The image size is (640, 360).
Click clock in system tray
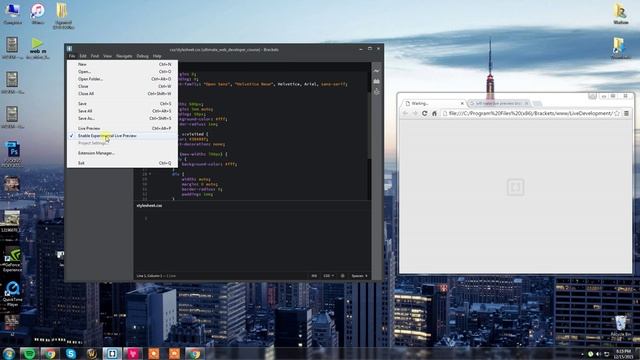click(623, 354)
